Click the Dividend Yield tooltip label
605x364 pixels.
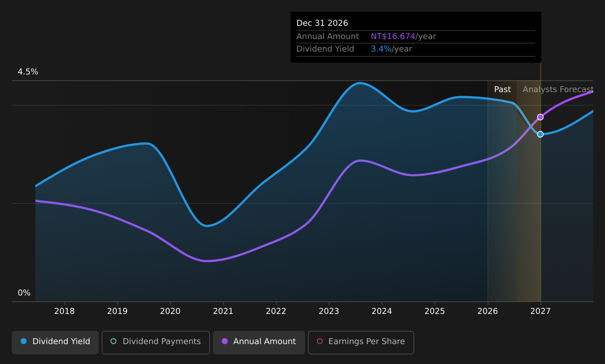click(x=325, y=49)
